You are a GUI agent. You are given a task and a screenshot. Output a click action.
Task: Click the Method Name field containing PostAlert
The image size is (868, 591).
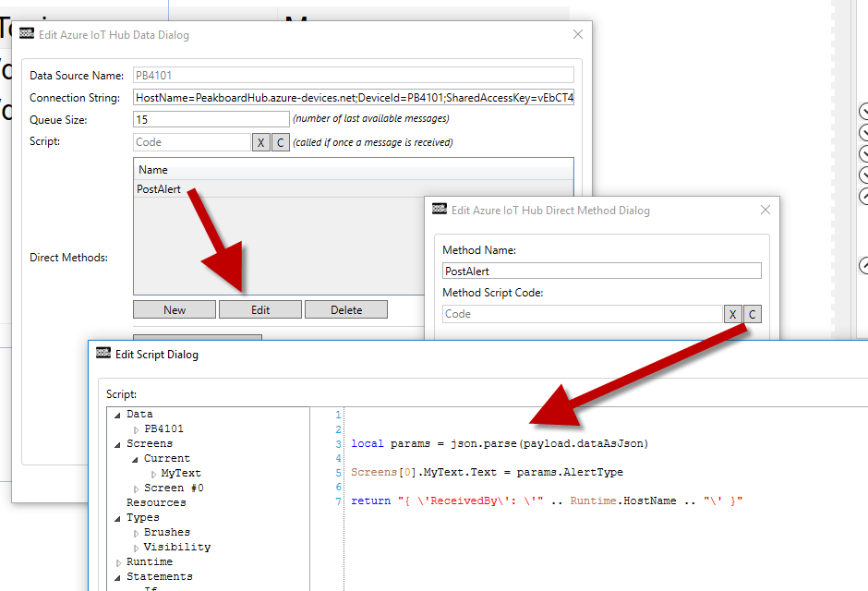(602, 271)
